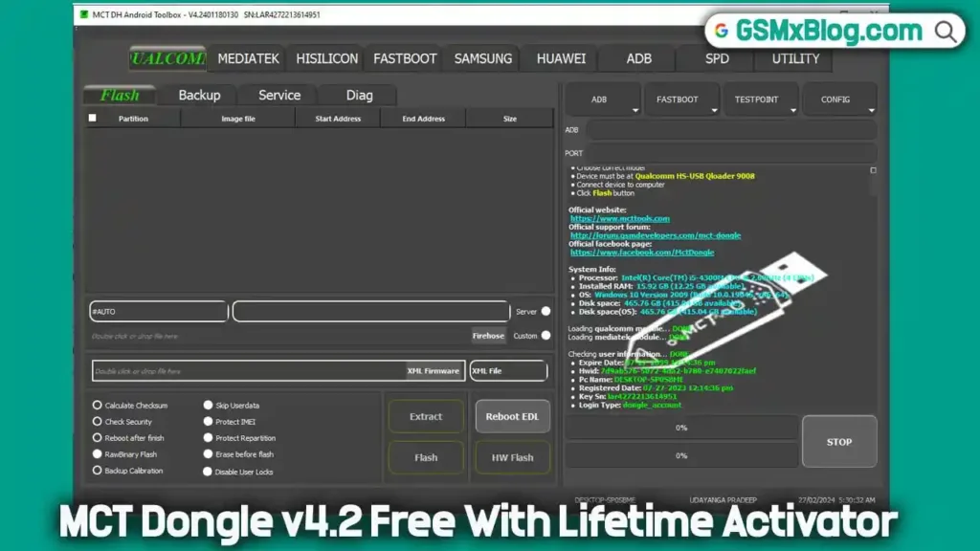Image resolution: width=980 pixels, height=551 pixels.
Task: Open the TESTPOINT dropdown
Action: click(761, 99)
